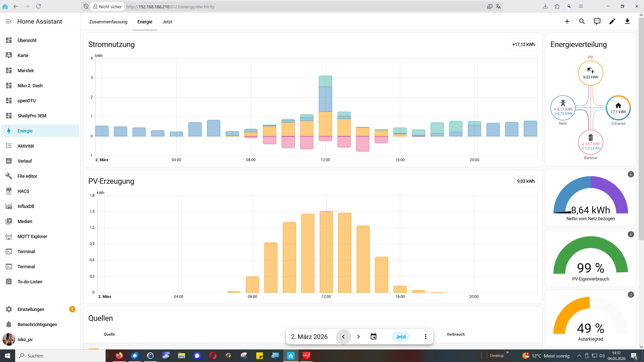644x362 pixels.
Task: Go to previous day with left chevron
Action: coord(343,336)
